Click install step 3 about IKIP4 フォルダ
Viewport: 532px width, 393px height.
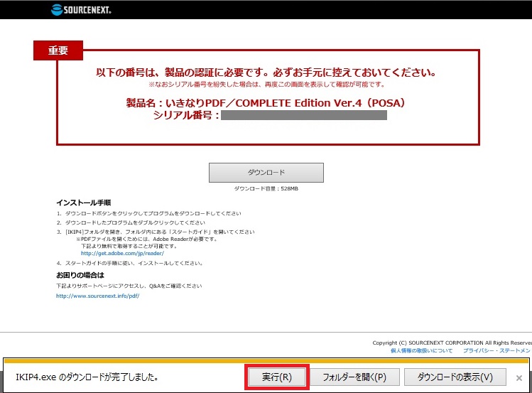point(156,232)
